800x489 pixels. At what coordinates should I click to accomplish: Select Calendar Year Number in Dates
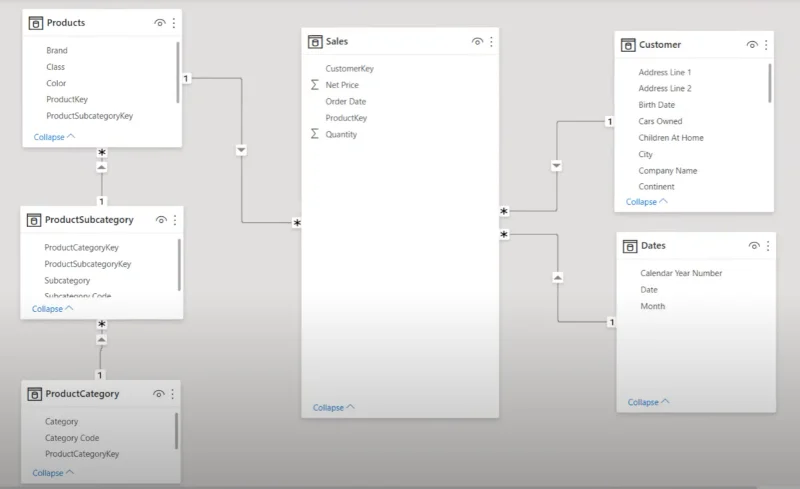(681, 273)
